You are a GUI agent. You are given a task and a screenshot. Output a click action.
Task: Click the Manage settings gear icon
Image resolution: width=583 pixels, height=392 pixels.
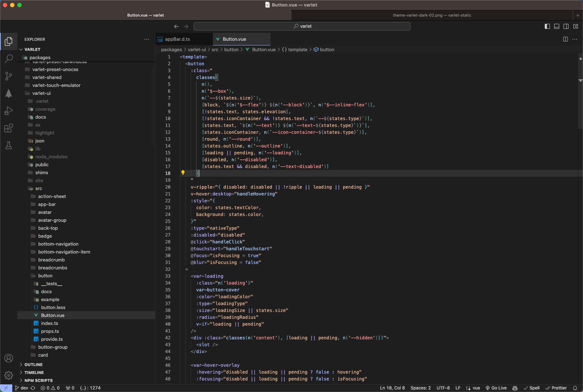(x=9, y=375)
